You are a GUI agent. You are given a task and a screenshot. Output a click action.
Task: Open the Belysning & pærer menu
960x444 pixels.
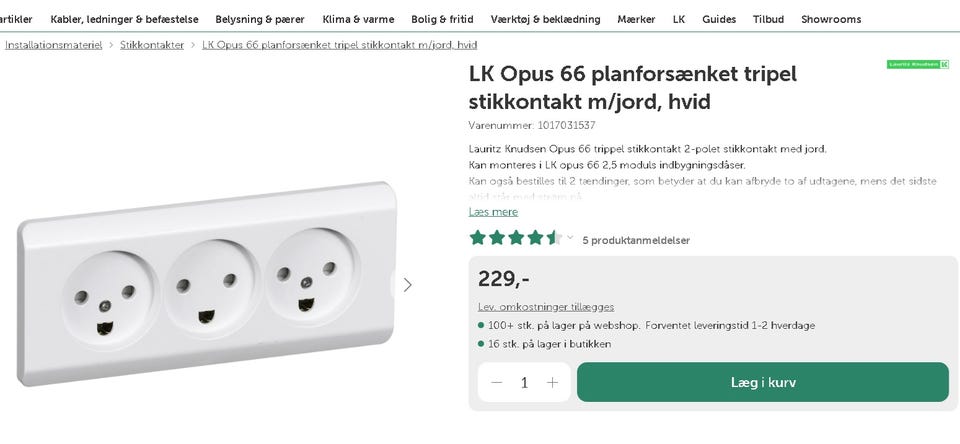pos(260,19)
